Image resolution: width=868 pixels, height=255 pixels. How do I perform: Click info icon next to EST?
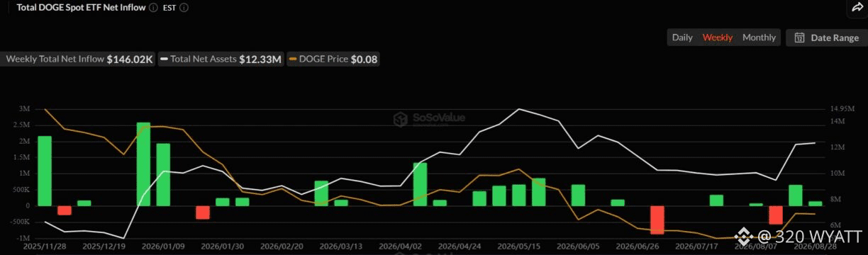click(184, 8)
